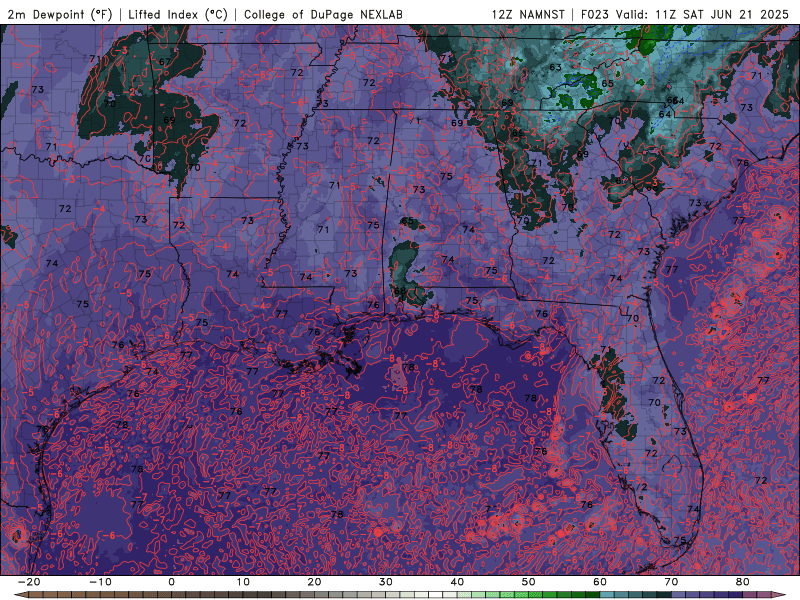Image resolution: width=800 pixels, height=600 pixels.
Task: Click the 'Valid: 11Z SAT JUN 21 2025' text
Action: (703, 14)
